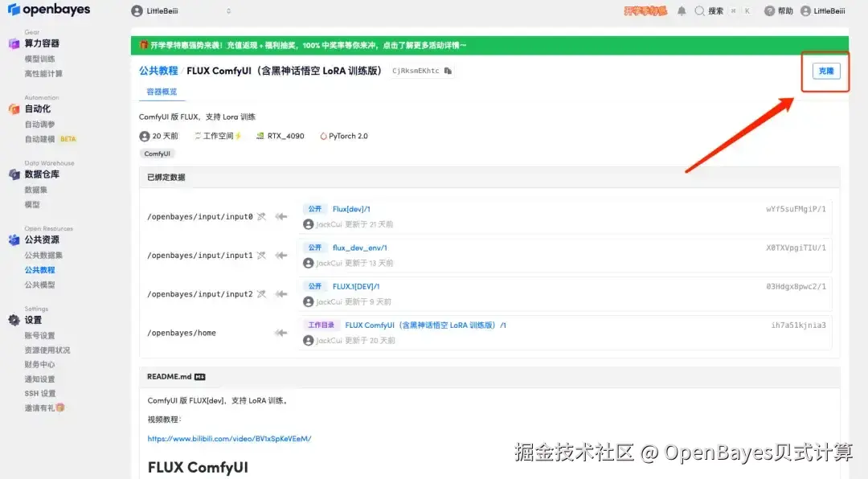Click the 帮助 help label

(785, 11)
